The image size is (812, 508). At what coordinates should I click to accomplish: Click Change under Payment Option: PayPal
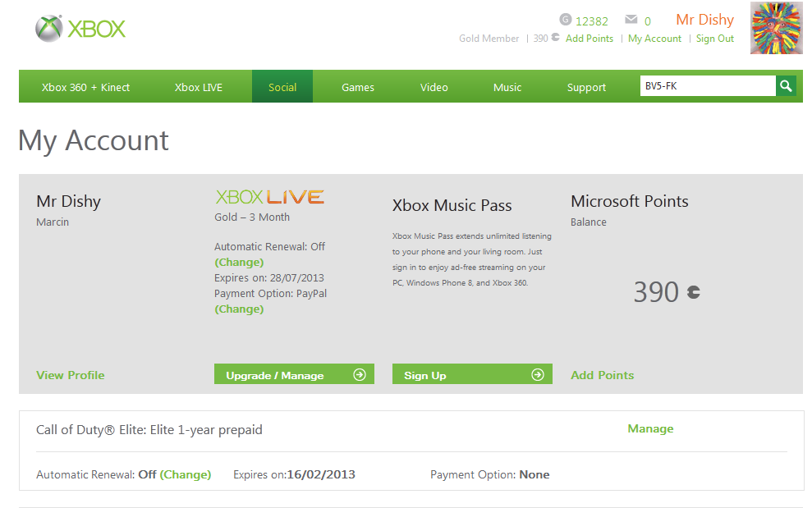click(239, 309)
